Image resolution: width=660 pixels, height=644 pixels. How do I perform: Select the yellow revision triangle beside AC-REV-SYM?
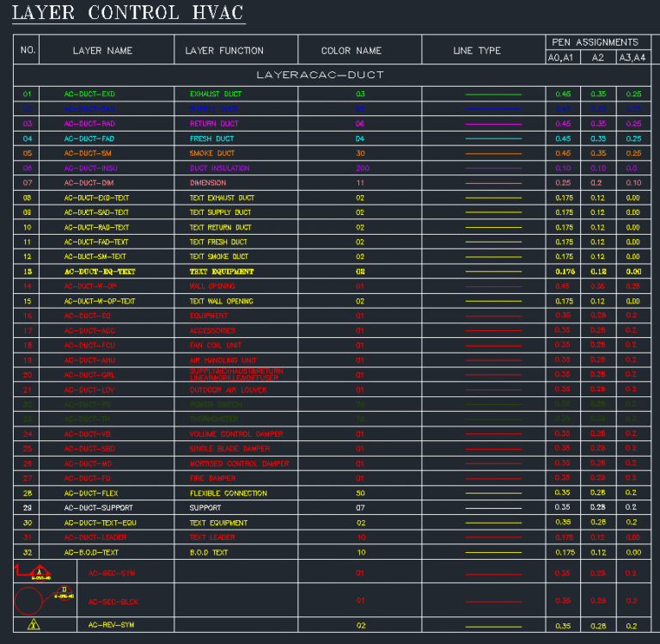pos(34,624)
